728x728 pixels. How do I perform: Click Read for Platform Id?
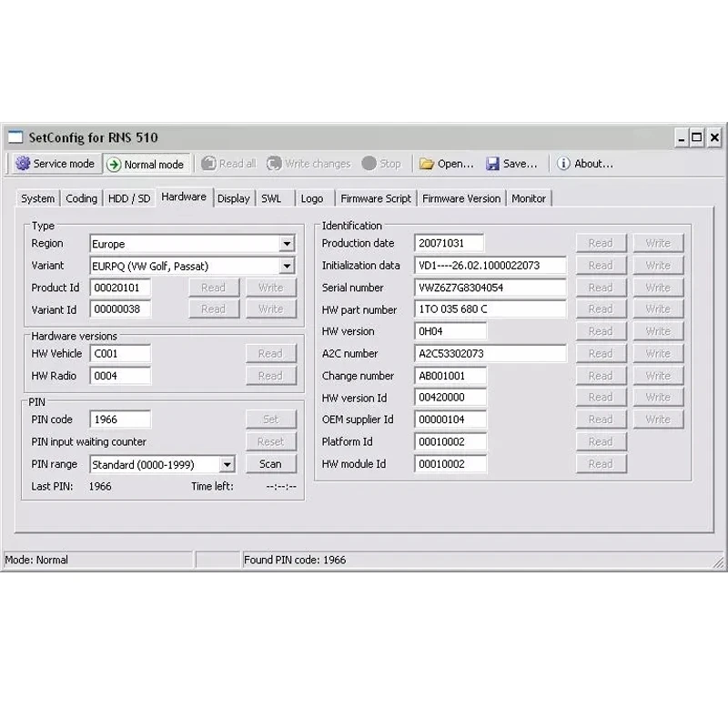click(x=601, y=441)
